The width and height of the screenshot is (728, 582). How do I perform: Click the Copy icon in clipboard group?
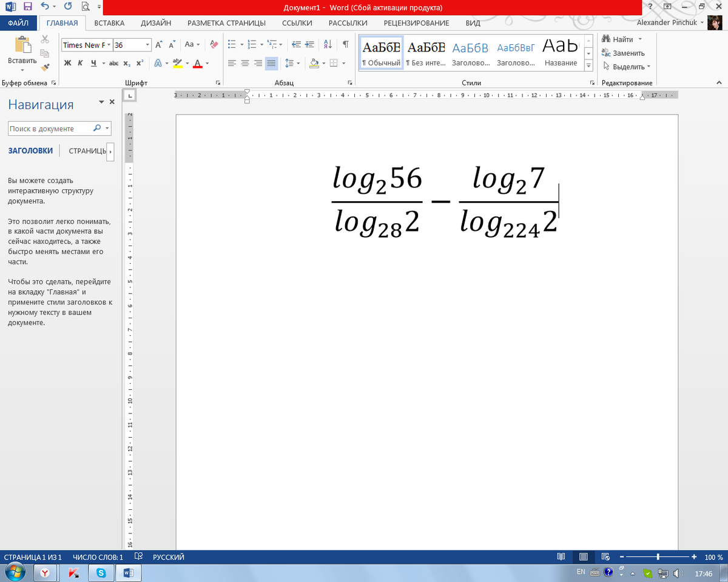(x=45, y=55)
